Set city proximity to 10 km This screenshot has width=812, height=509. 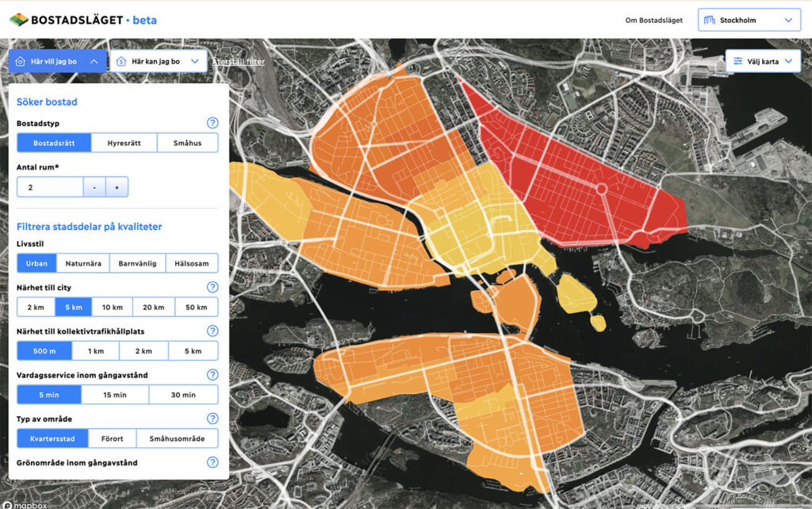tap(113, 307)
